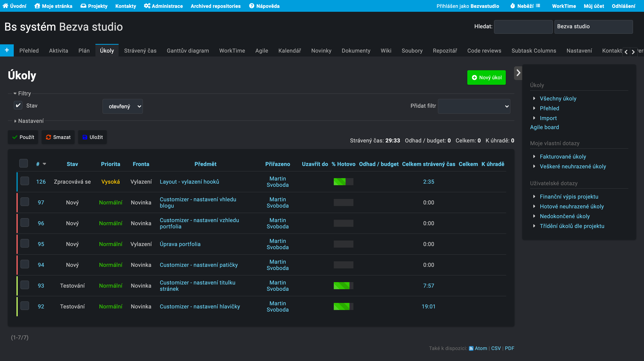644x361 pixels.
Task: Click green checkmark icon on Použít
Action: [15, 137]
